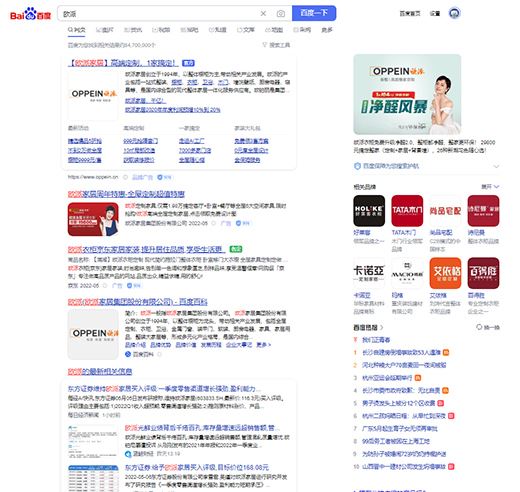The height and width of the screenshot is (492, 520).
Task: Clear the search box with the X icon
Action: (x=263, y=13)
